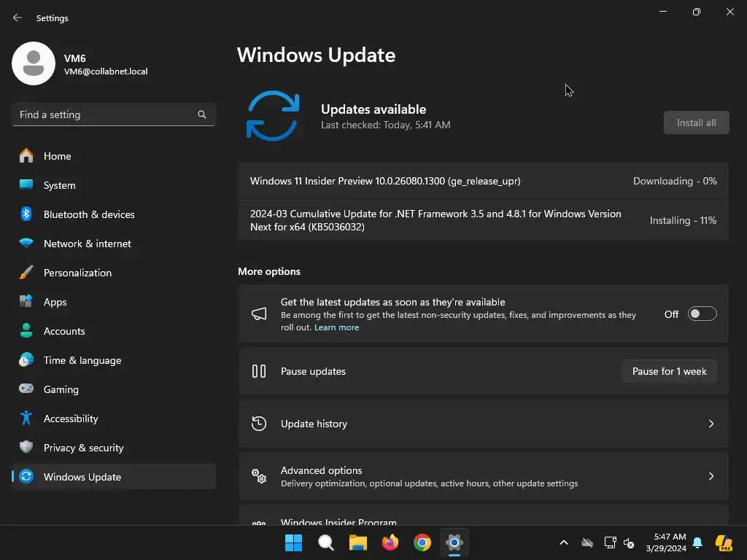Click the Bluetooth icon in sidebar
This screenshot has height=560, width=747.
coord(26,214)
